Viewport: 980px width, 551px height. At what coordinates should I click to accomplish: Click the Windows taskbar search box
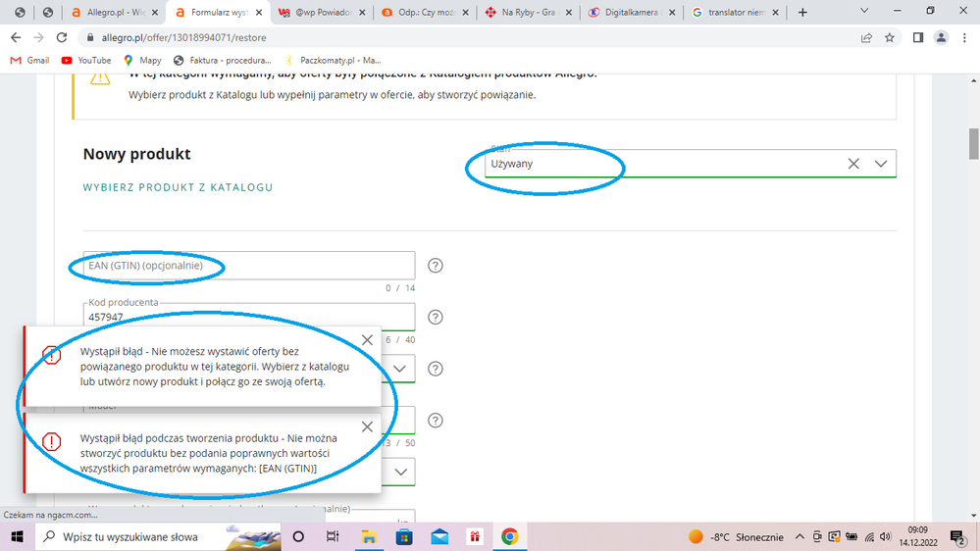[x=159, y=536]
